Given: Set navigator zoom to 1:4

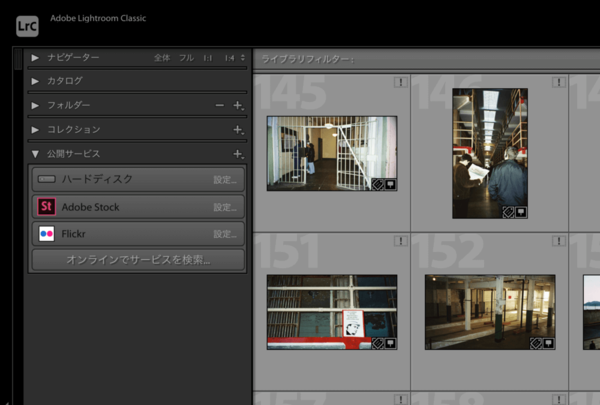Looking at the screenshot, I should coord(229,58).
